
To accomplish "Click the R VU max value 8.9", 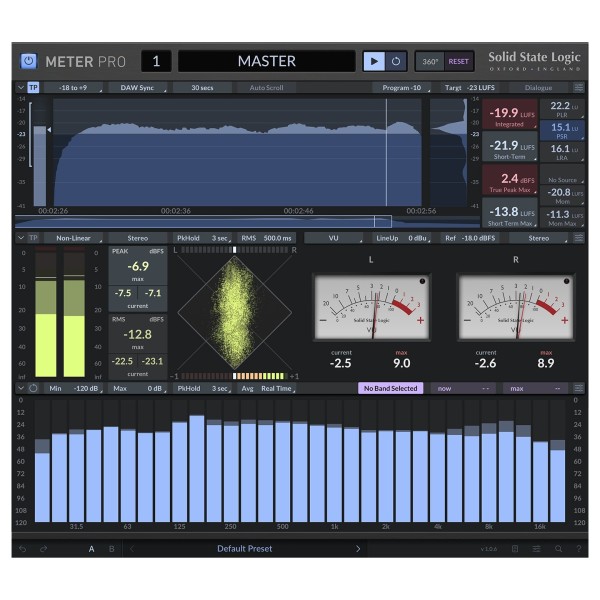I will (546, 363).
